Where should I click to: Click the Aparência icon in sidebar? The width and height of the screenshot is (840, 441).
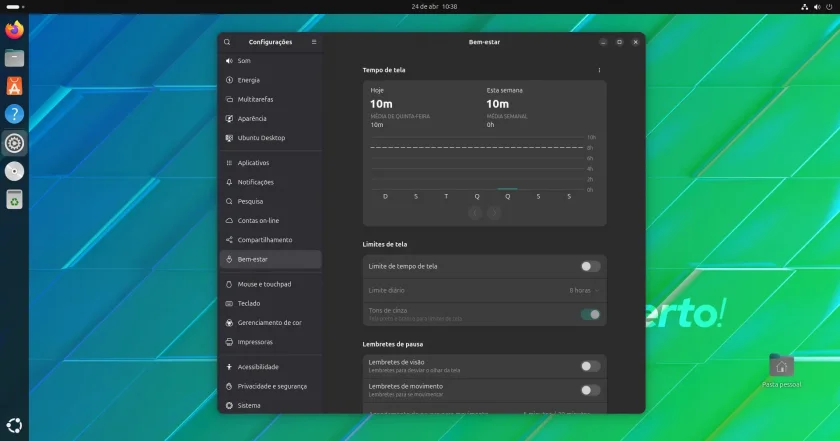coord(229,118)
